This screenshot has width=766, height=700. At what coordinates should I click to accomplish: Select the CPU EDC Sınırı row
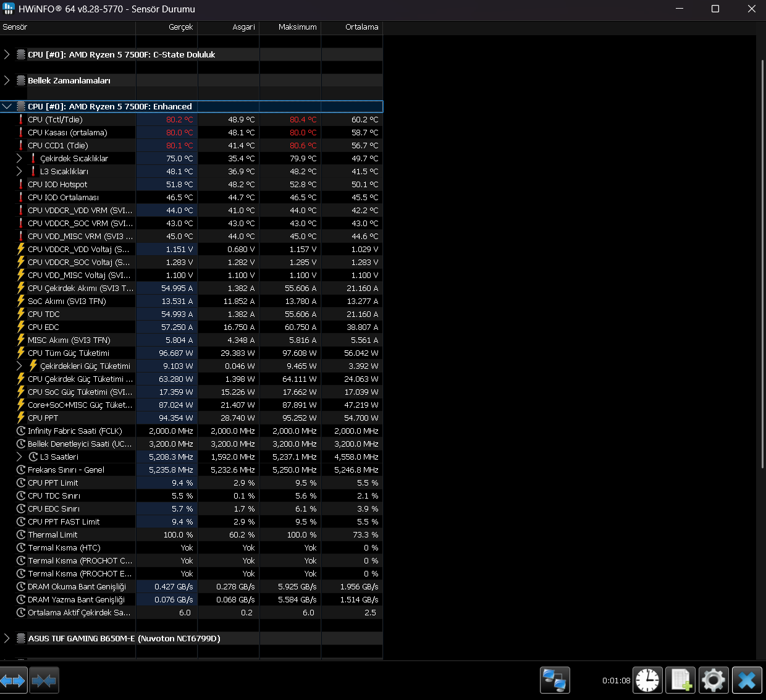[x=192, y=509]
